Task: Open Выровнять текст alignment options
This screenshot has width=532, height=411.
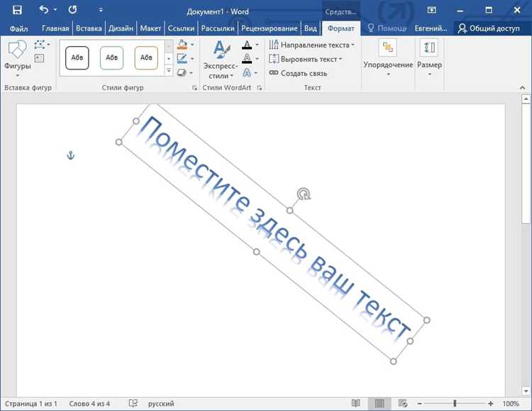Action: point(305,59)
